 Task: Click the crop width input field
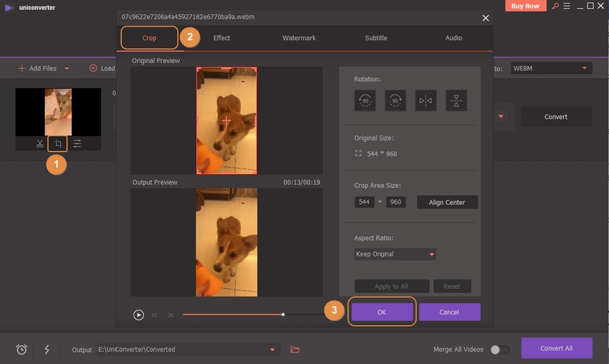coord(364,202)
